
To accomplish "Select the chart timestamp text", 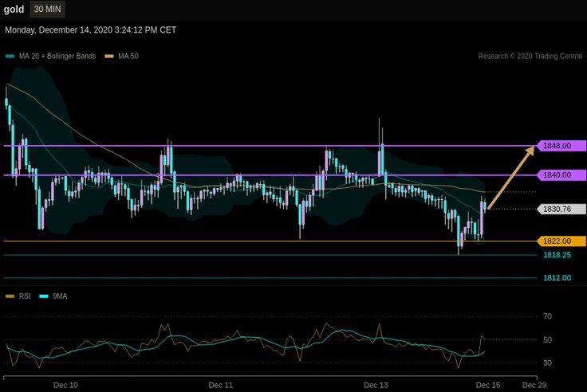I will [x=91, y=30].
